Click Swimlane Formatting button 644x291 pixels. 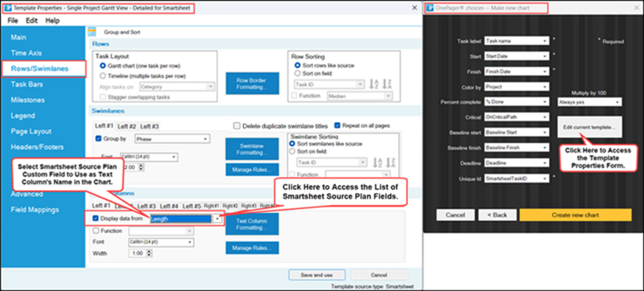252,149
